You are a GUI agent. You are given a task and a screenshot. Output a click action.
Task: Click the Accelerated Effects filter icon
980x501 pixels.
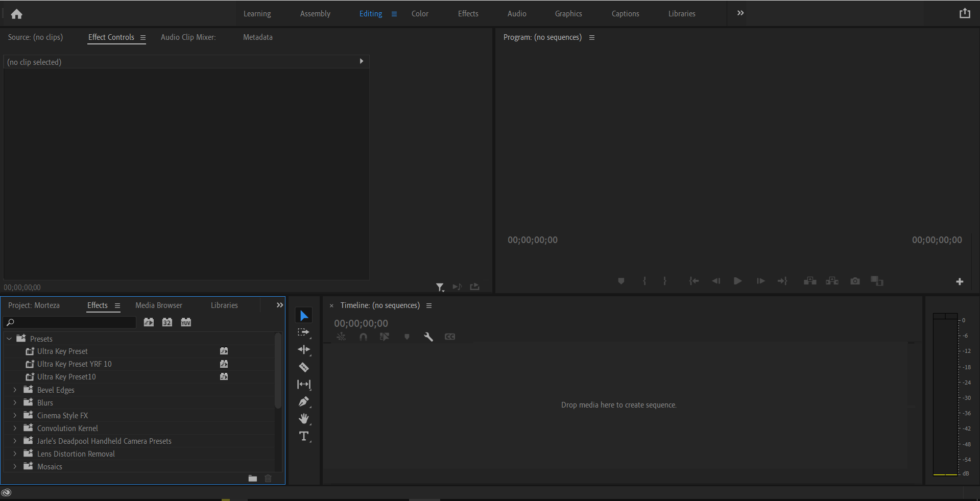(x=149, y=322)
